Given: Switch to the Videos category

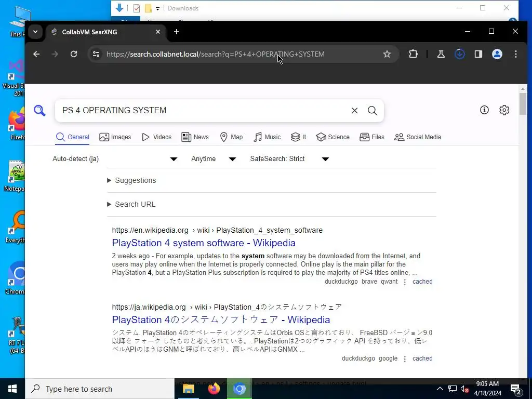Looking at the screenshot, I should tap(156, 137).
